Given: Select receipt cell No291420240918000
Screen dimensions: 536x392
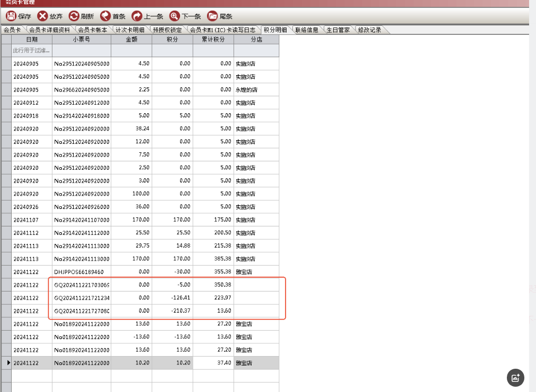Looking at the screenshot, I should click(x=82, y=116).
